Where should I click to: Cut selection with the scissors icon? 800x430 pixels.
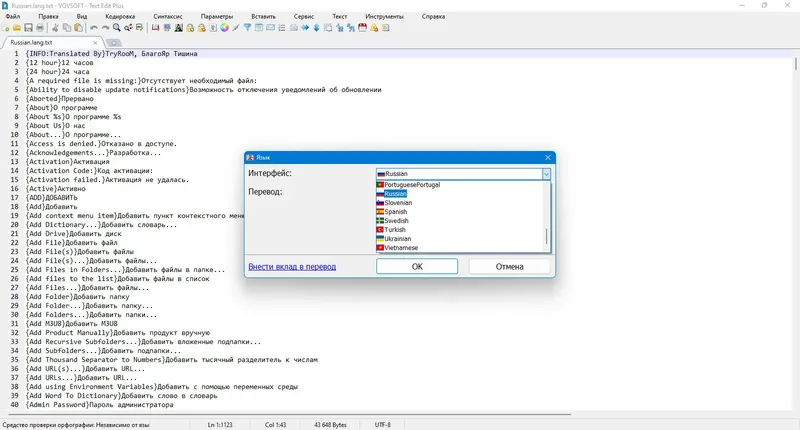(x=55, y=28)
